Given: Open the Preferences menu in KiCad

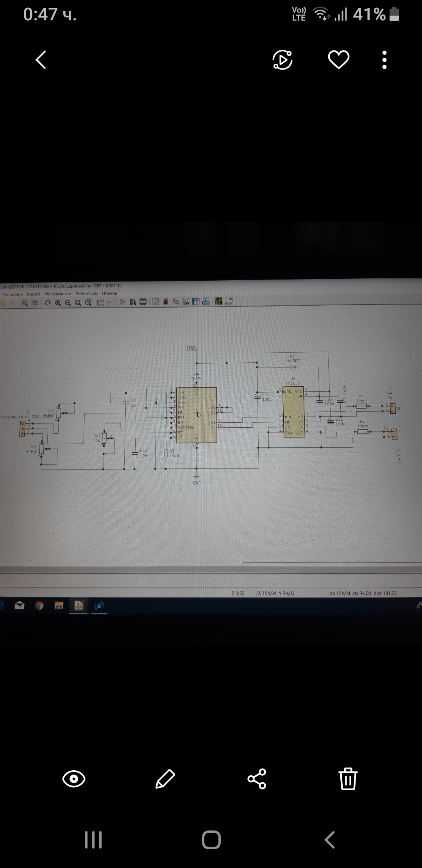Looking at the screenshot, I should click(x=87, y=294).
